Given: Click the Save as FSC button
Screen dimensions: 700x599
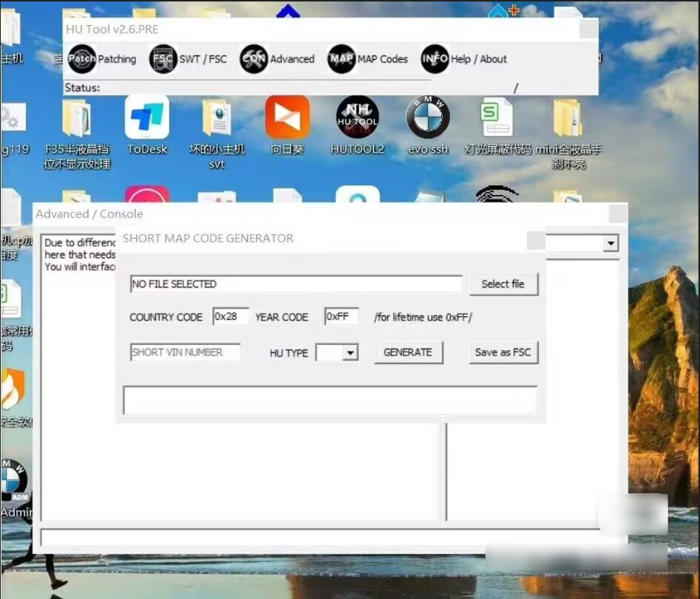Looking at the screenshot, I should pos(503,352).
